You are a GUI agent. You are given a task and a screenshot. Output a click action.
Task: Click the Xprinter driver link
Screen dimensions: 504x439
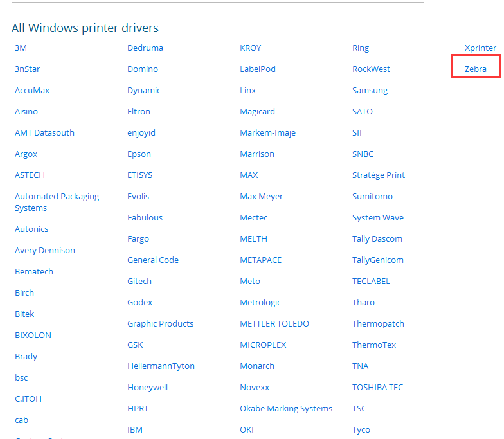pyautogui.click(x=480, y=48)
